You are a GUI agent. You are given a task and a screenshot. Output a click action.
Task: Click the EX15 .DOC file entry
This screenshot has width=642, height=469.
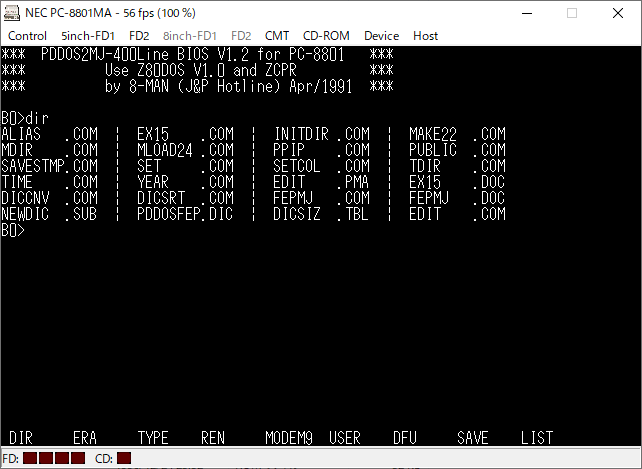(x=457, y=182)
